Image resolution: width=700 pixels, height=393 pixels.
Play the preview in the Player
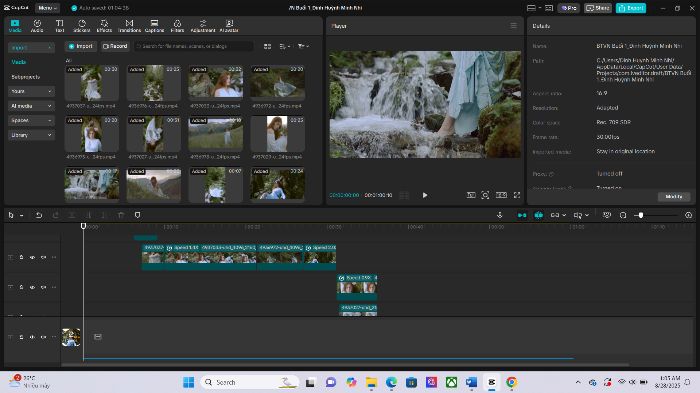[x=425, y=195]
